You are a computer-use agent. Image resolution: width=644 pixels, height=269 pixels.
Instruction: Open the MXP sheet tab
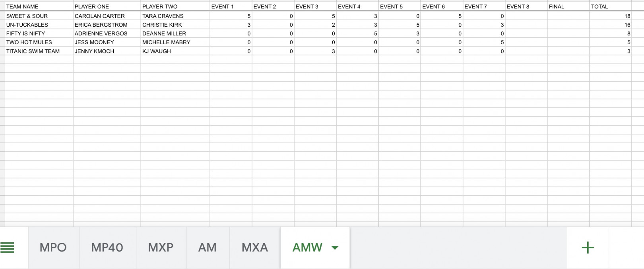(161, 248)
